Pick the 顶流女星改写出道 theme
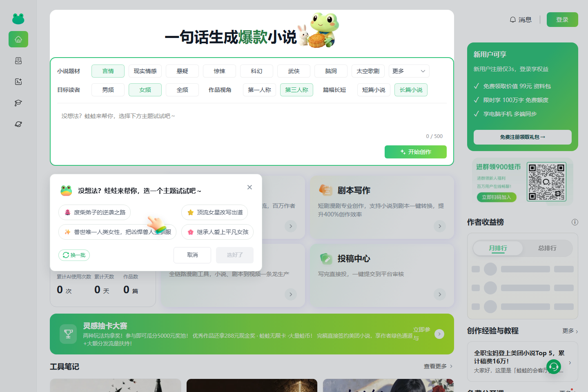 [215, 212]
